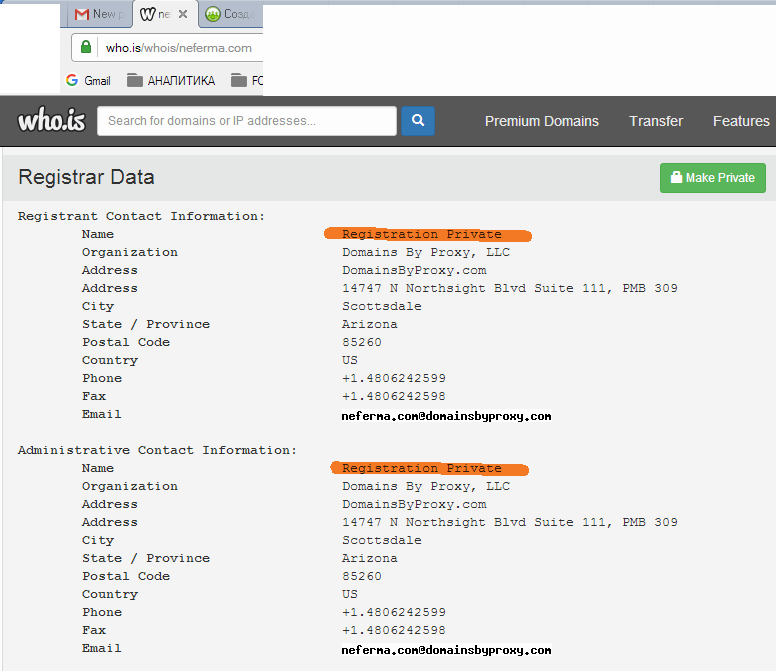Click registrant state Arizona
This screenshot has width=776, height=671.
click(370, 324)
